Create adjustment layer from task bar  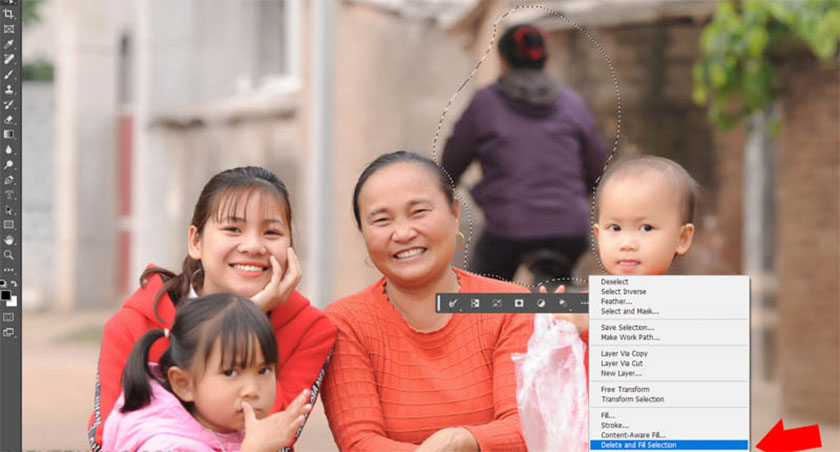tap(541, 303)
